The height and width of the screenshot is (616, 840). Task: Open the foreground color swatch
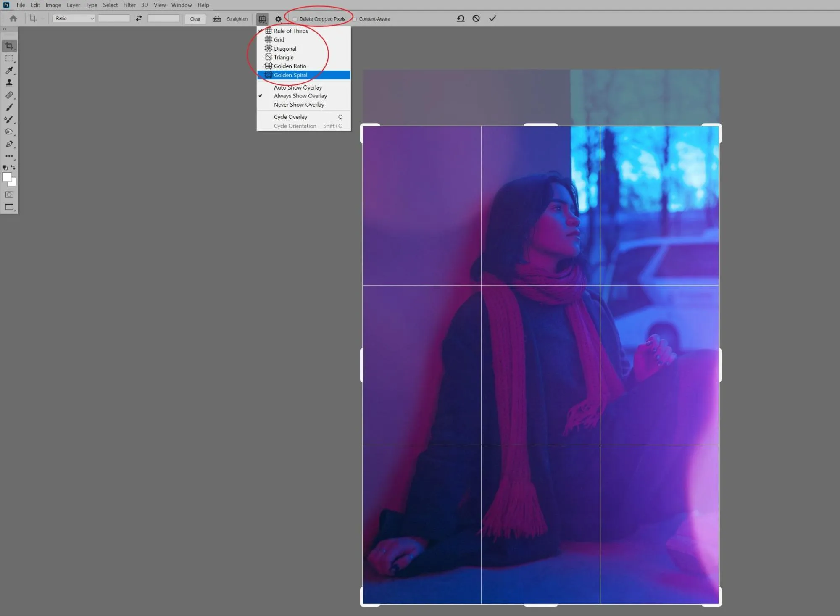(x=6, y=176)
